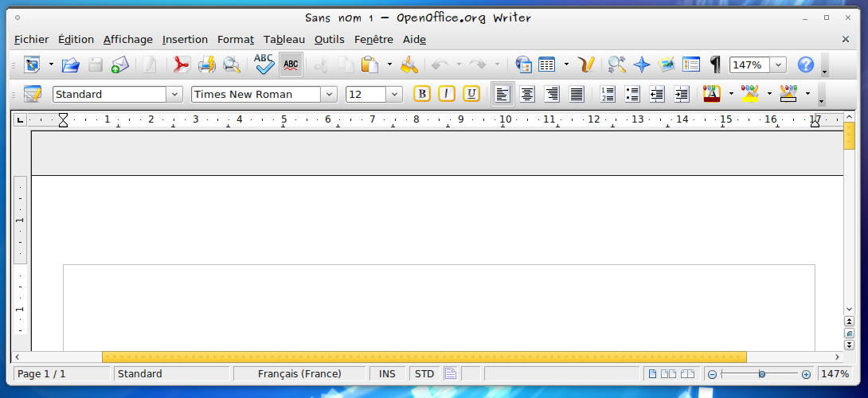Click the zoom slider handle in status bar
Image resolution: width=868 pixels, height=398 pixels.
(762, 374)
